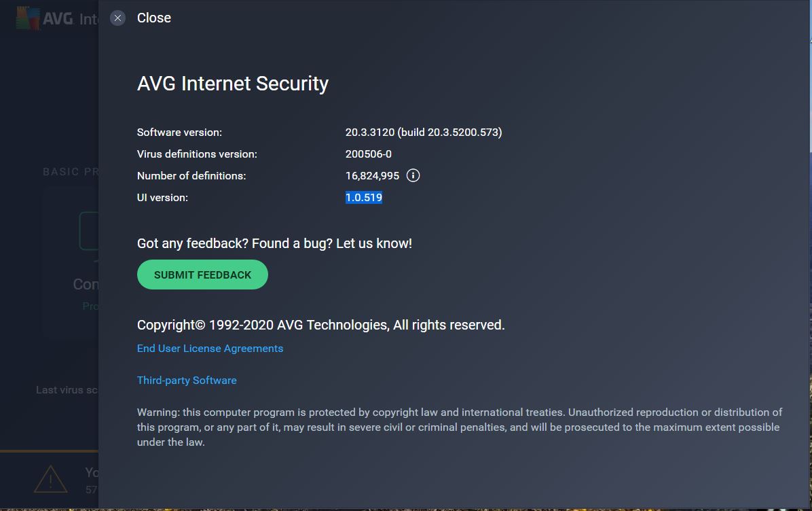Click the feedback prompt text above the button
This screenshot has width=812, height=511.
tap(274, 243)
